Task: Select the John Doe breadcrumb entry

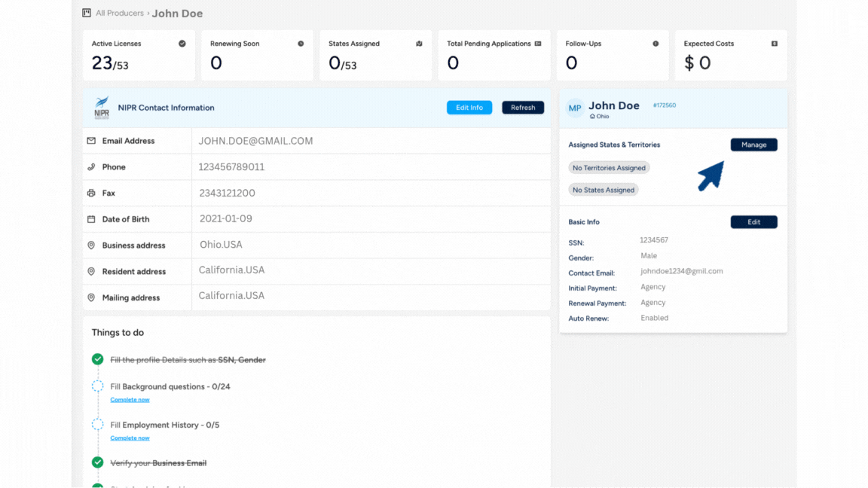Action: click(x=177, y=13)
